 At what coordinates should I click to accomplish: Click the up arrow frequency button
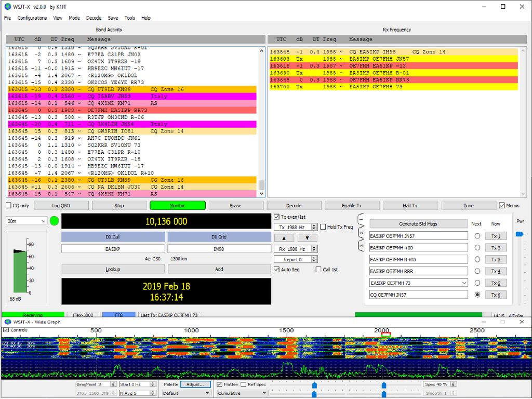point(284,238)
